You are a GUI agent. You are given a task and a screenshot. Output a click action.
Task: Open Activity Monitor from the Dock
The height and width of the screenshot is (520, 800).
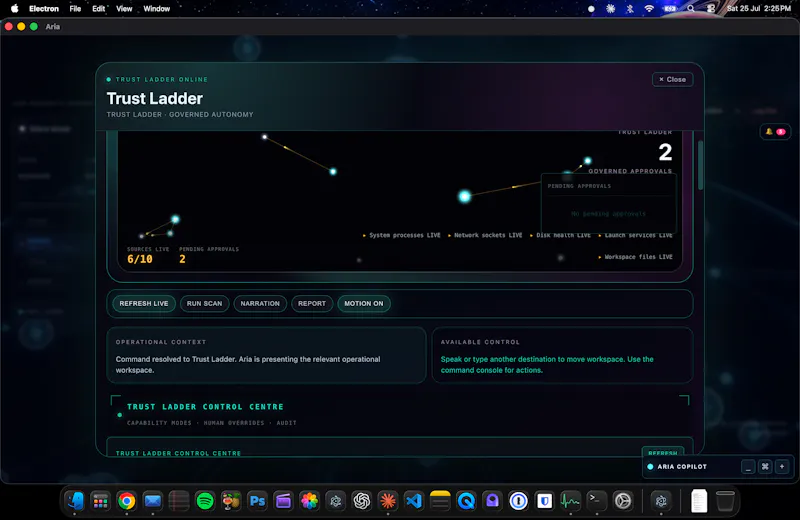[570, 501]
